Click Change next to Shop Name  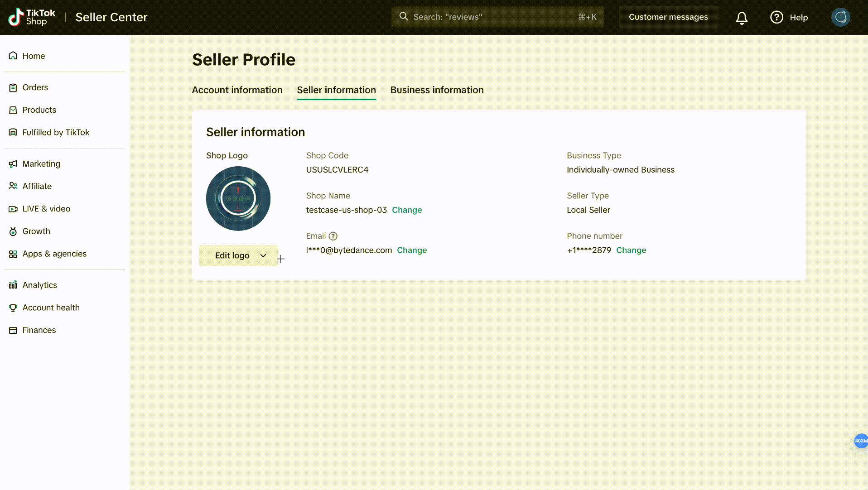pyautogui.click(x=406, y=210)
